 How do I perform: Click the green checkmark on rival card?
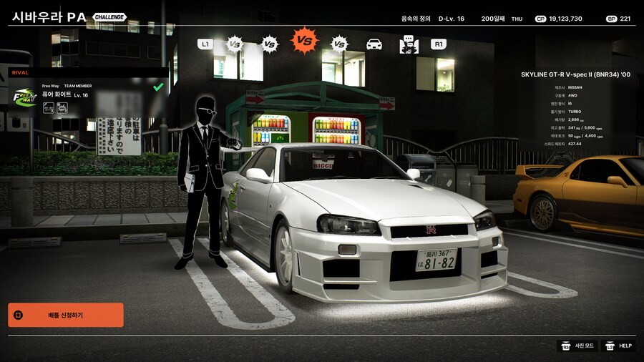pos(158,87)
